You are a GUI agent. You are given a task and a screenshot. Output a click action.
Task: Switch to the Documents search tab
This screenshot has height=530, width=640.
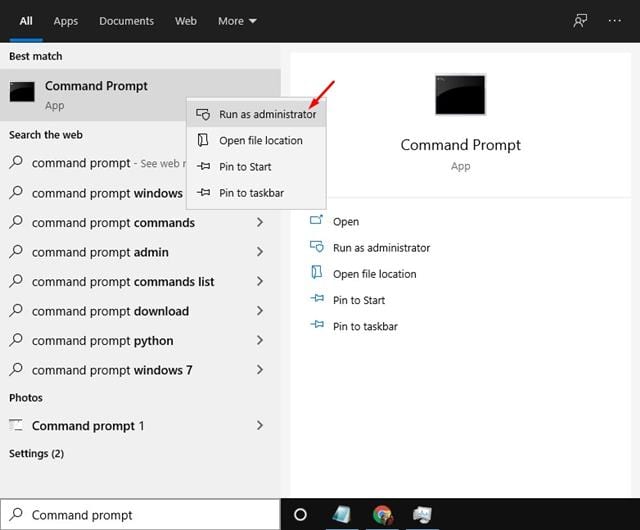pyautogui.click(x=126, y=21)
